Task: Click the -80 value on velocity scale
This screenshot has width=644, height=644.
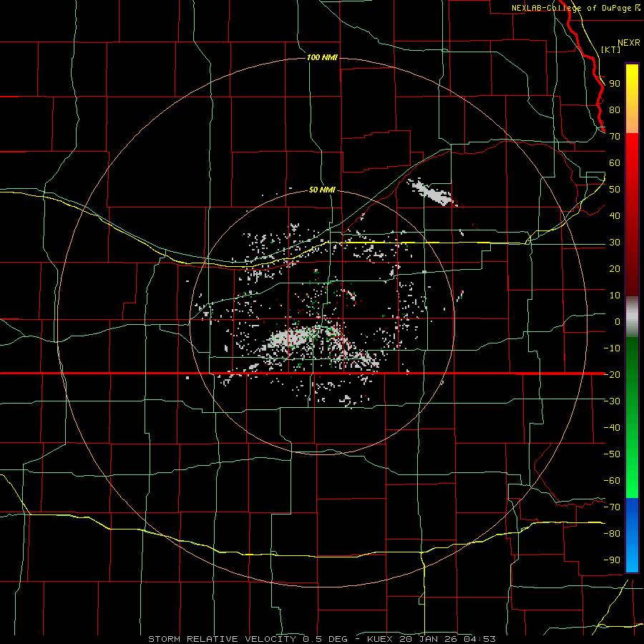Action: [612, 534]
